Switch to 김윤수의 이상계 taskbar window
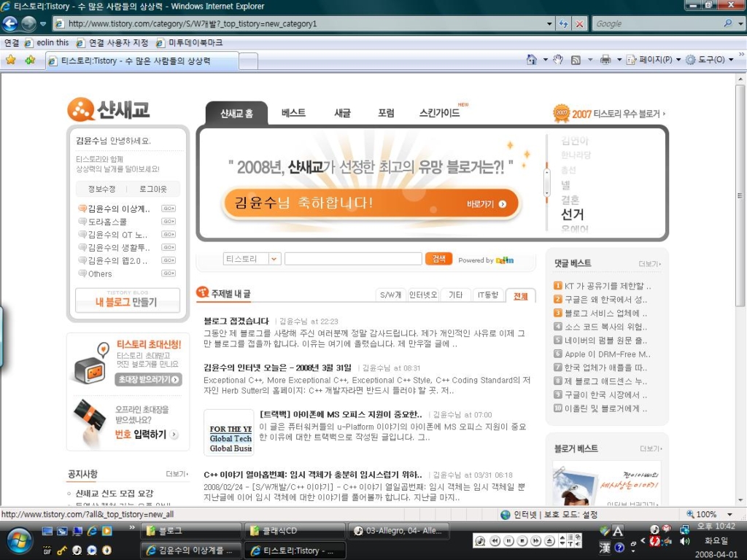This screenshot has height=560, width=747. [x=192, y=551]
